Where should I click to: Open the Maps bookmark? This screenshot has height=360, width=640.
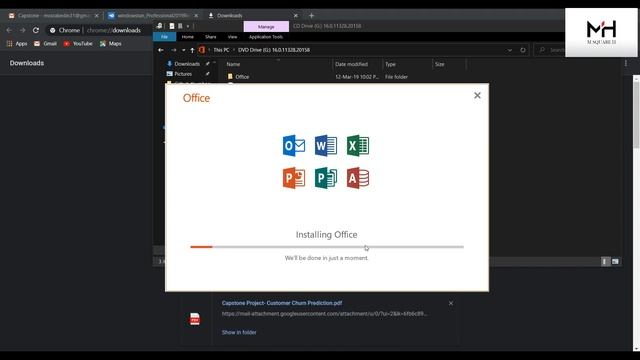111,43
